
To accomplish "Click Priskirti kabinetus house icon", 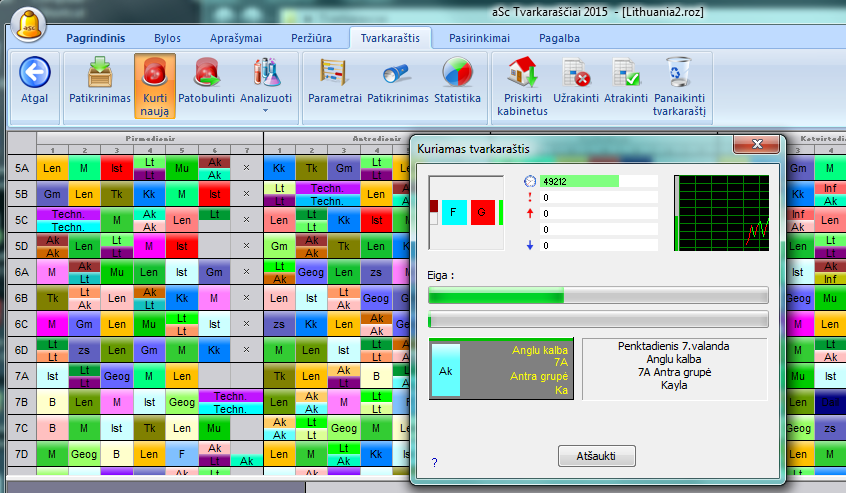I will [x=522, y=72].
